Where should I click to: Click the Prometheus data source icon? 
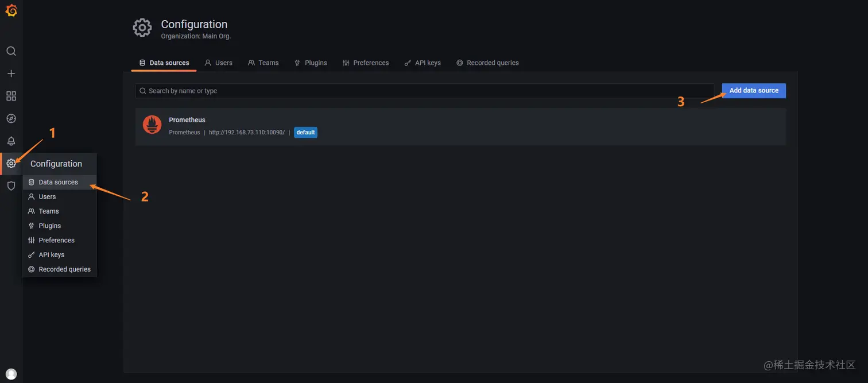pos(152,125)
